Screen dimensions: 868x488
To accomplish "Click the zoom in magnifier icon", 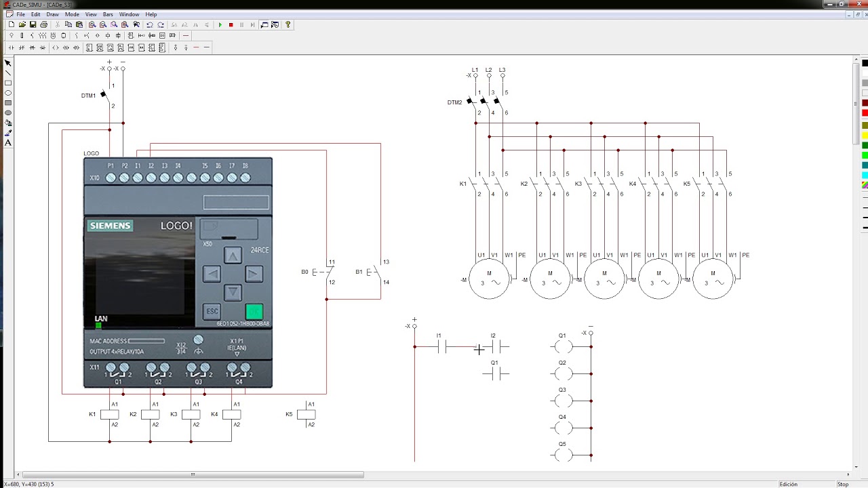I will (x=92, y=24).
